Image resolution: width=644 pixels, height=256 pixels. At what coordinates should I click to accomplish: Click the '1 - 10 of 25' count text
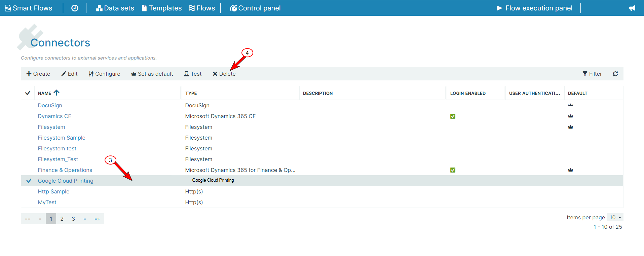point(608,227)
